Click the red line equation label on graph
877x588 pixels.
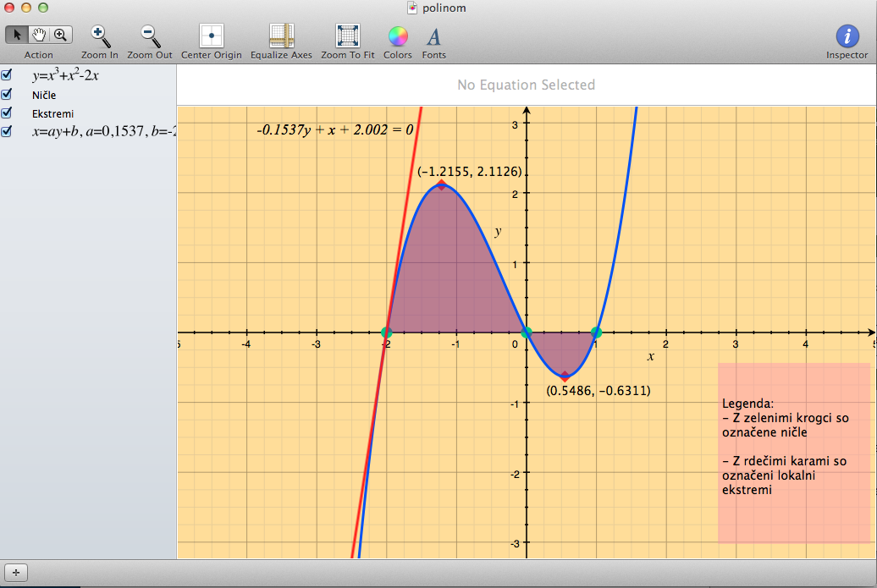(x=334, y=130)
